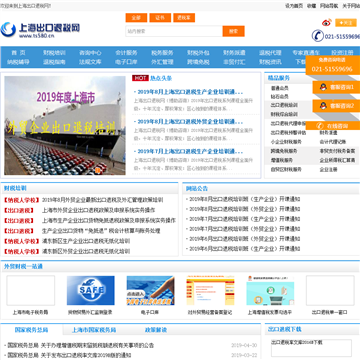The image size is (360, 360).
Task: Click the blank 上海市电子税务局 image box
Action: [31, 290]
